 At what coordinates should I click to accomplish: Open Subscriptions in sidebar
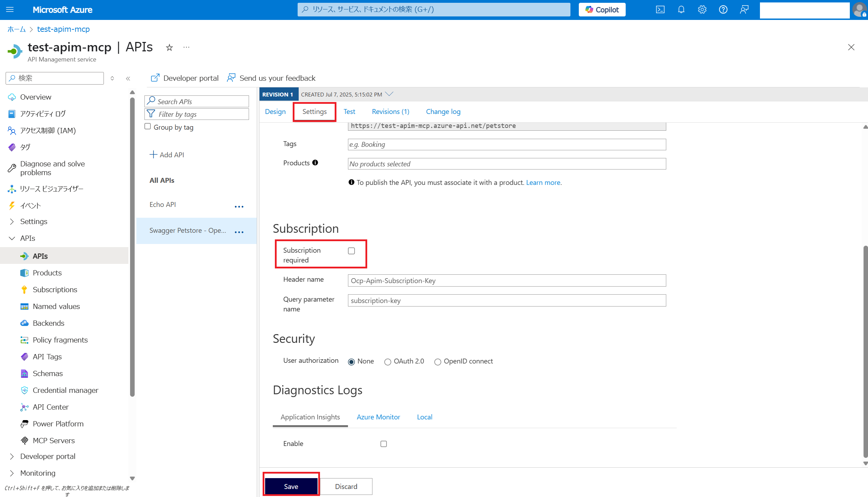point(55,289)
